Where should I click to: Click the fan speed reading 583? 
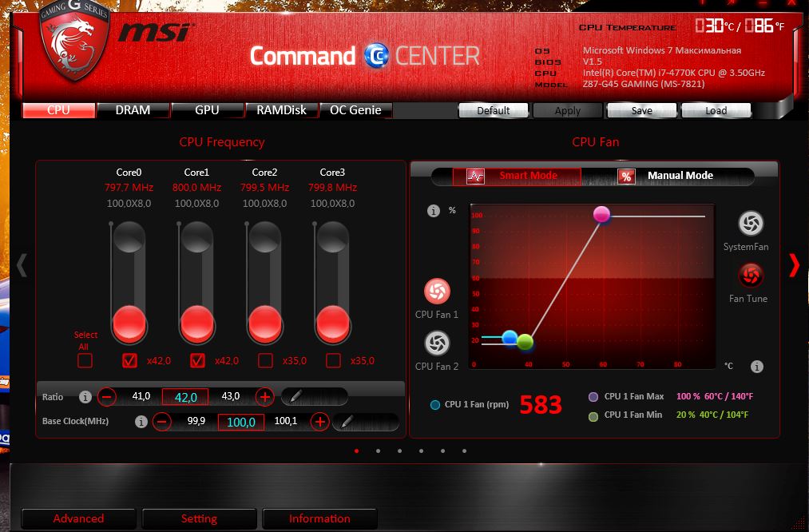(x=540, y=404)
